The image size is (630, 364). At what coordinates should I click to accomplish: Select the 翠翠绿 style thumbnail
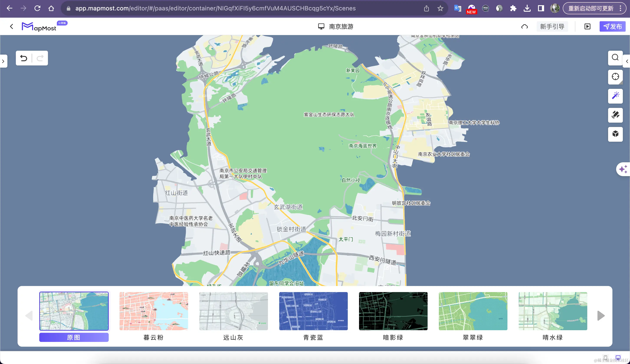(473, 311)
